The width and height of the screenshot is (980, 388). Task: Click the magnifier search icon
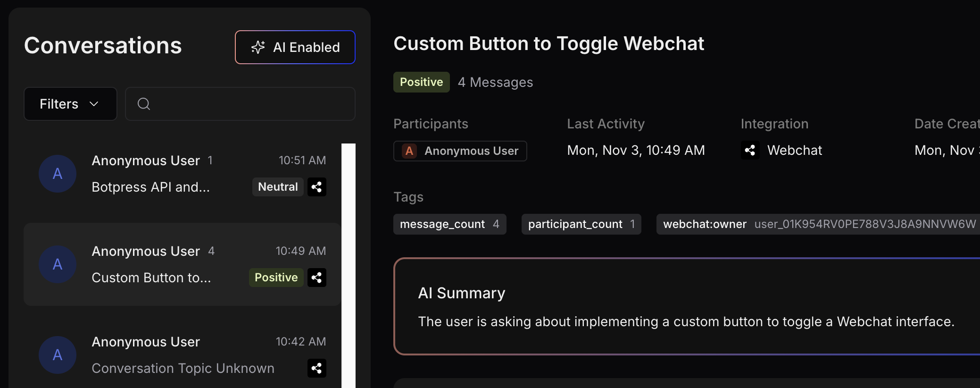(144, 104)
